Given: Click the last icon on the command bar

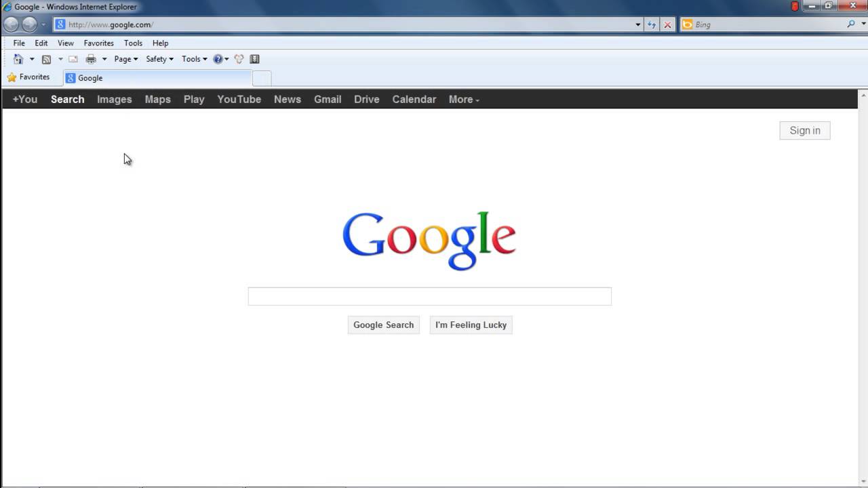Looking at the screenshot, I should (255, 60).
